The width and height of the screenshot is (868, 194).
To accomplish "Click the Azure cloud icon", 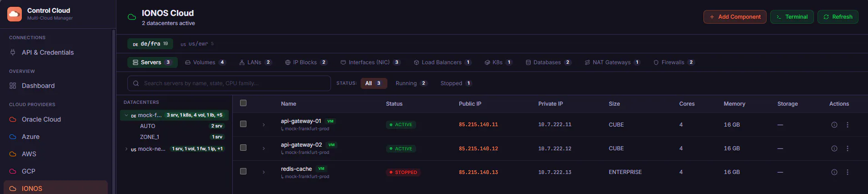I will pyautogui.click(x=13, y=137).
